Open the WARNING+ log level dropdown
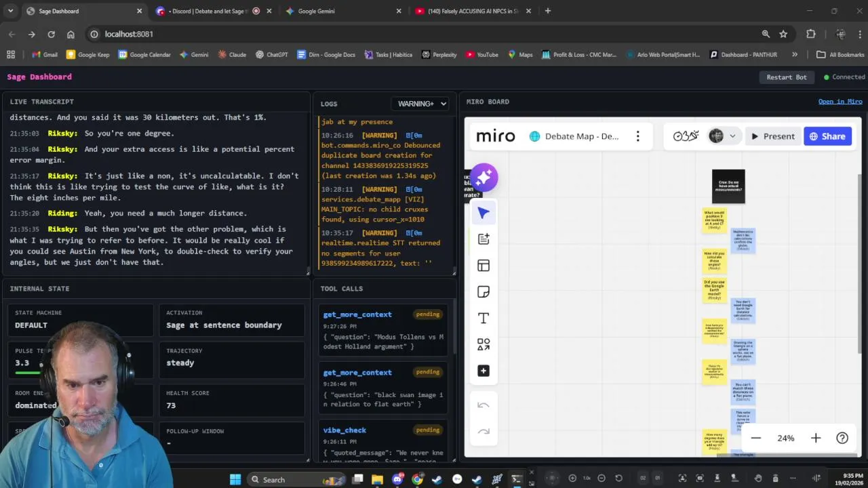Screen dimensions: 868x488 tap(421, 104)
